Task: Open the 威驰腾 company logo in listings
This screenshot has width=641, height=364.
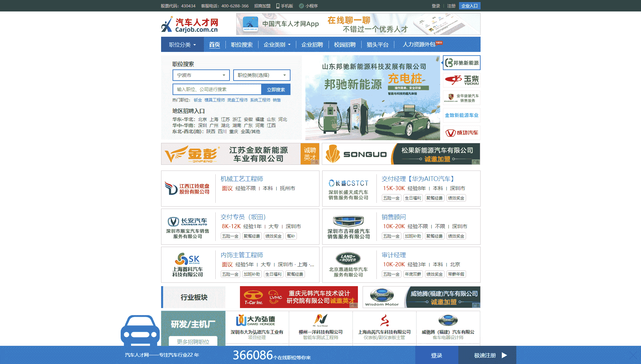Action: pos(448,320)
